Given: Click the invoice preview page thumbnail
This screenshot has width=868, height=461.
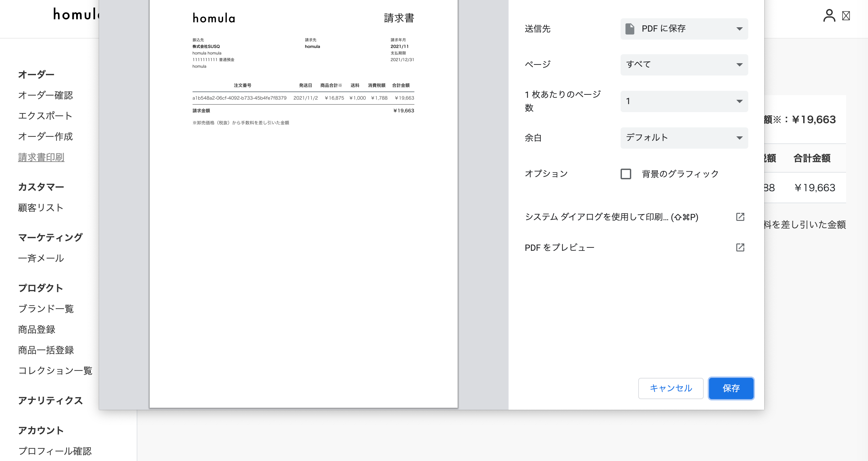Looking at the screenshot, I should [303, 204].
